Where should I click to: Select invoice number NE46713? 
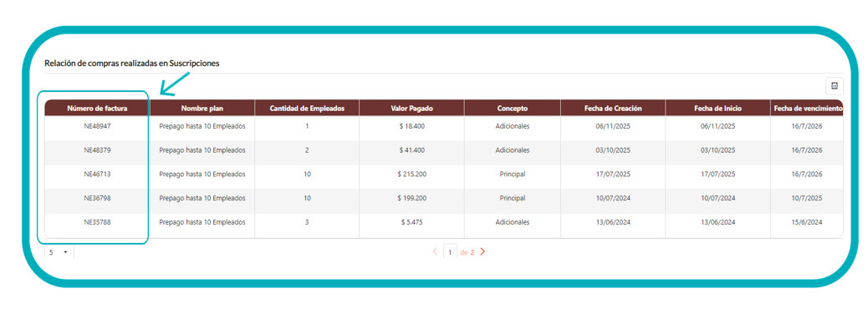click(98, 174)
